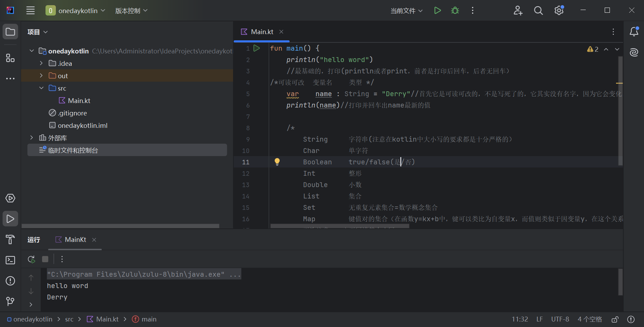Open the project view (项目) options dropdown
The width and height of the screenshot is (644, 327).
click(x=38, y=32)
